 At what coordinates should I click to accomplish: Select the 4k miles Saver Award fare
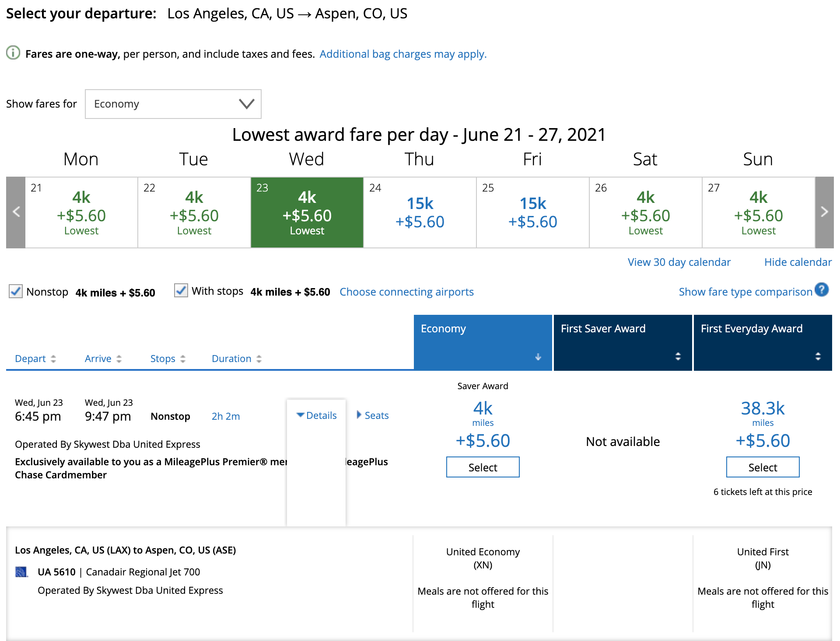(x=483, y=467)
